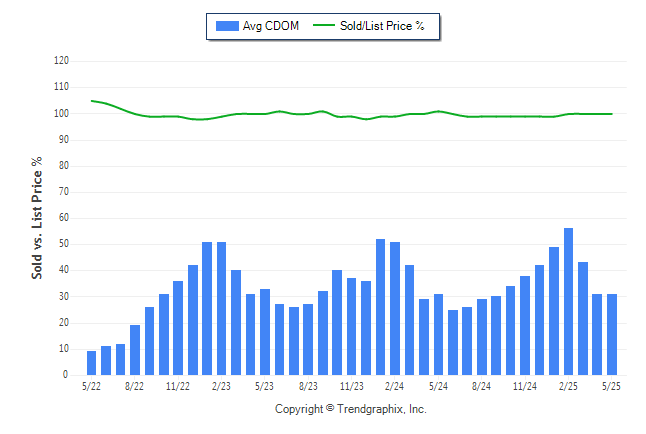This screenshot has height=434, width=646.
Task: Click the 5/22 bar at chart start
Action: click(91, 363)
